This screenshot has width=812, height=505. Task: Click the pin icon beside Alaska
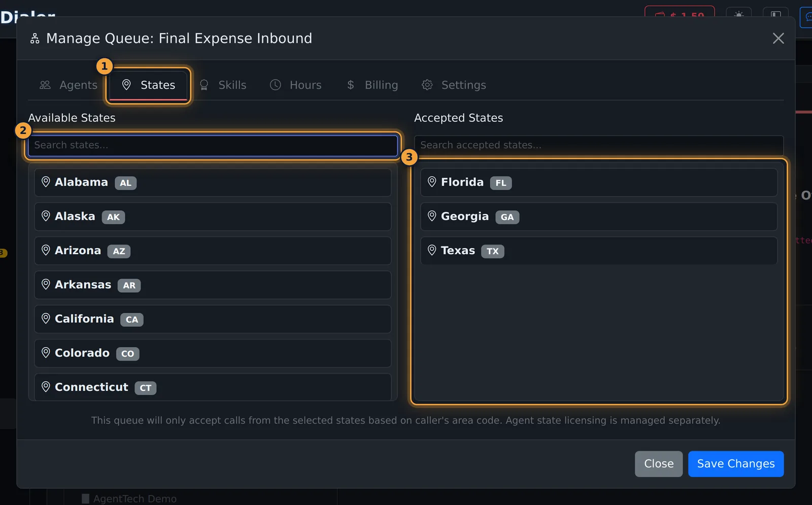46,216
